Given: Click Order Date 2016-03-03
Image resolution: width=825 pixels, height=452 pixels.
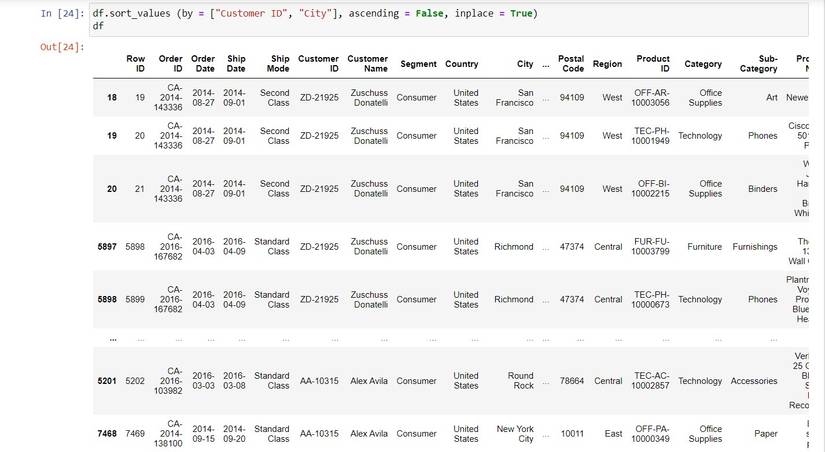Looking at the screenshot, I should click(203, 381).
